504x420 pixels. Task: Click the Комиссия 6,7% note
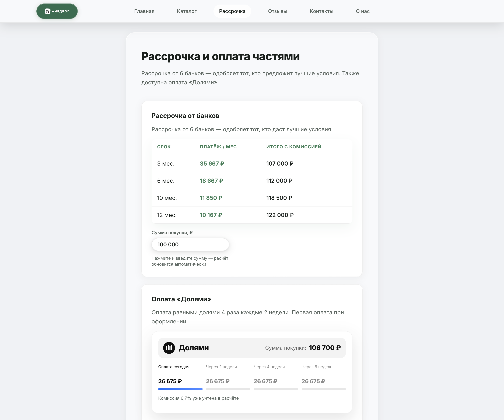(x=198, y=398)
